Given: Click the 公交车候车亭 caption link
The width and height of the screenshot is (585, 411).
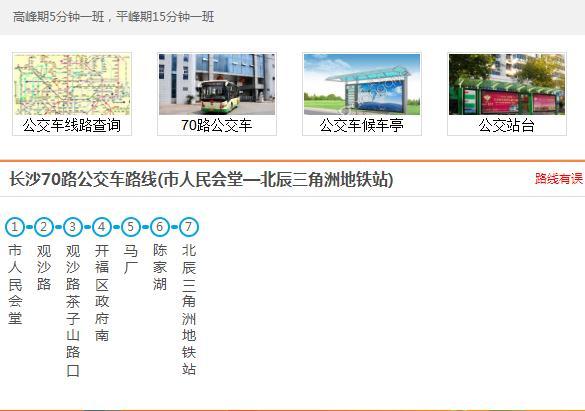Looking at the screenshot, I should pyautogui.click(x=362, y=125).
